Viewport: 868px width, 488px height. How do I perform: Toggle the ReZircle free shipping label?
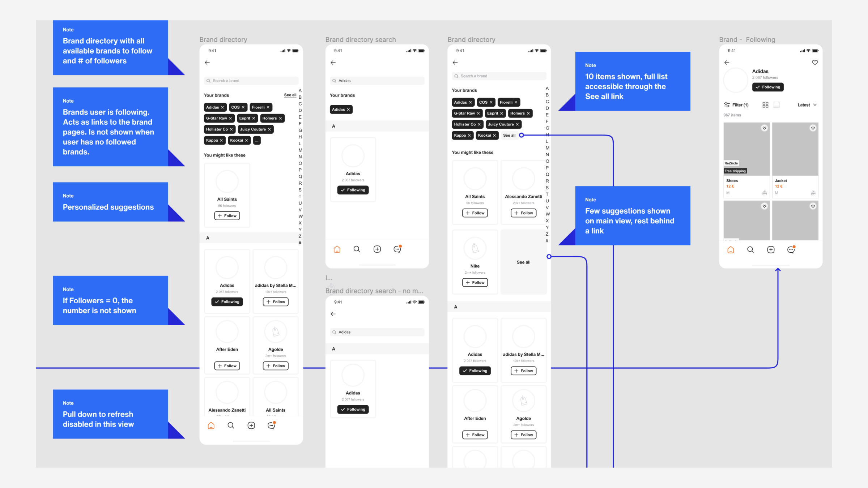[x=735, y=168]
